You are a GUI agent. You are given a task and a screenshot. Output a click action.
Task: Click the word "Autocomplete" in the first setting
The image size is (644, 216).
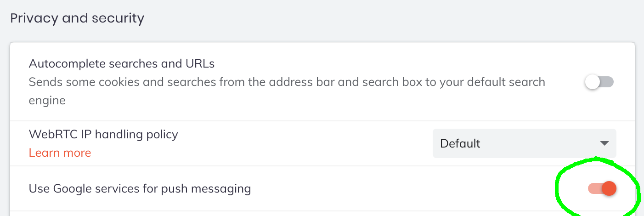pyautogui.click(x=62, y=64)
